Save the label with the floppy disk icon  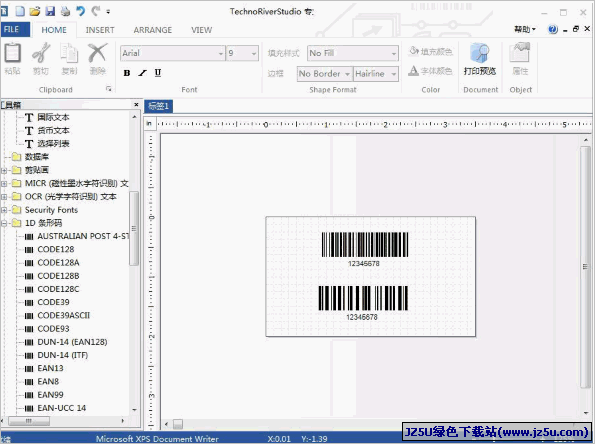tap(50, 11)
